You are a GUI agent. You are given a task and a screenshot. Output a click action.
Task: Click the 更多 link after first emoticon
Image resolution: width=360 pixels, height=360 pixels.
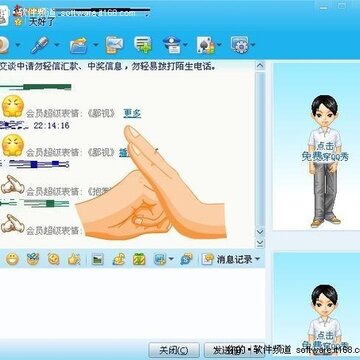pos(132,113)
